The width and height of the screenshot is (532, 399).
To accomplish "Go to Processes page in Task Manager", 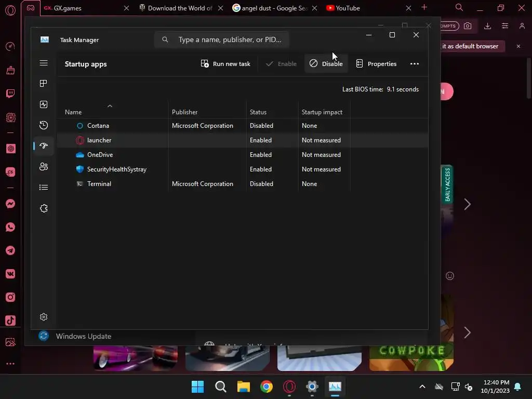I will (44, 84).
